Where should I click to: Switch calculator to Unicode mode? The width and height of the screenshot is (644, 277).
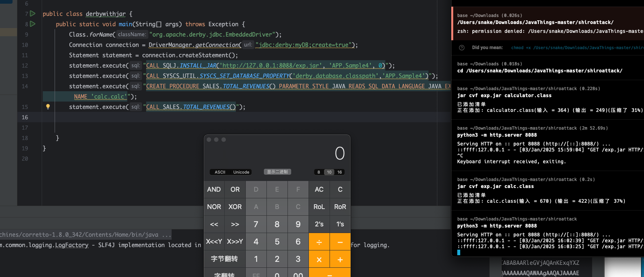pyautogui.click(x=241, y=172)
